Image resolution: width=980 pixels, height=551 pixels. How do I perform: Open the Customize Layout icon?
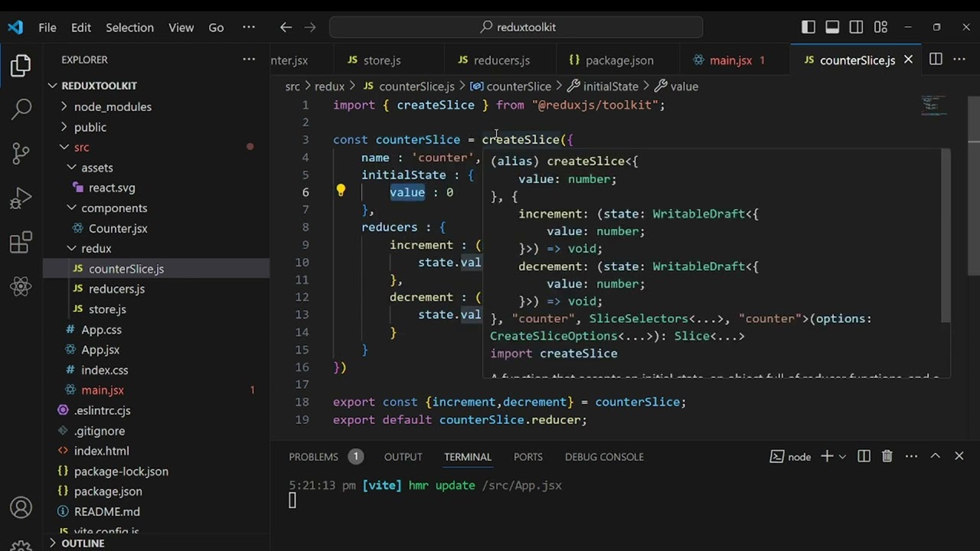click(880, 27)
